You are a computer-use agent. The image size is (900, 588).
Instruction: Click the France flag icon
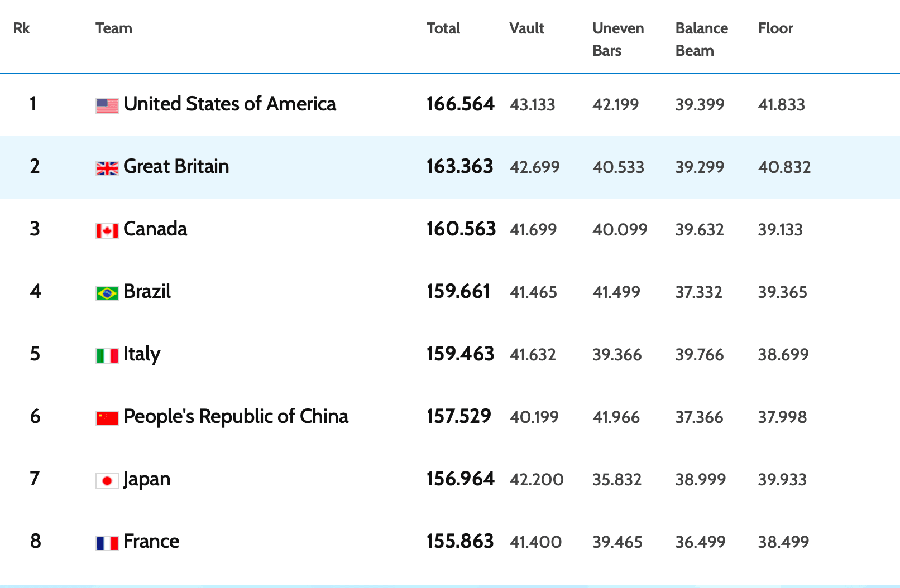point(107,543)
